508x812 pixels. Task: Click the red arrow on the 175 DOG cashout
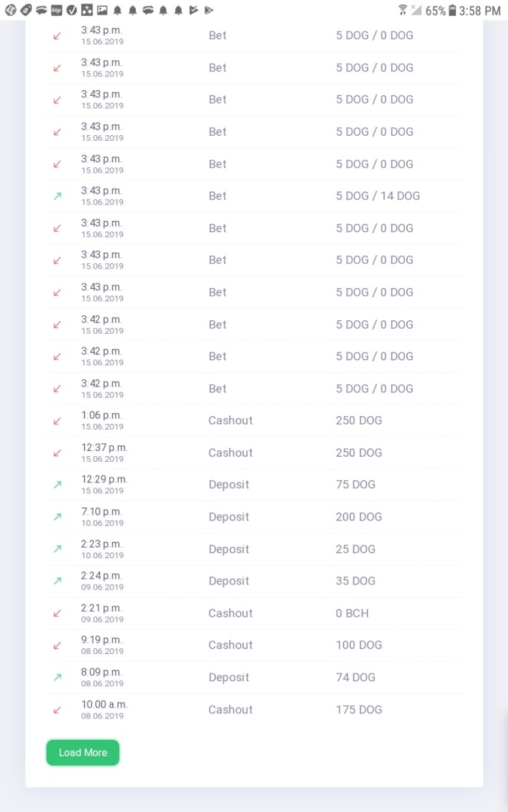pyautogui.click(x=57, y=710)
